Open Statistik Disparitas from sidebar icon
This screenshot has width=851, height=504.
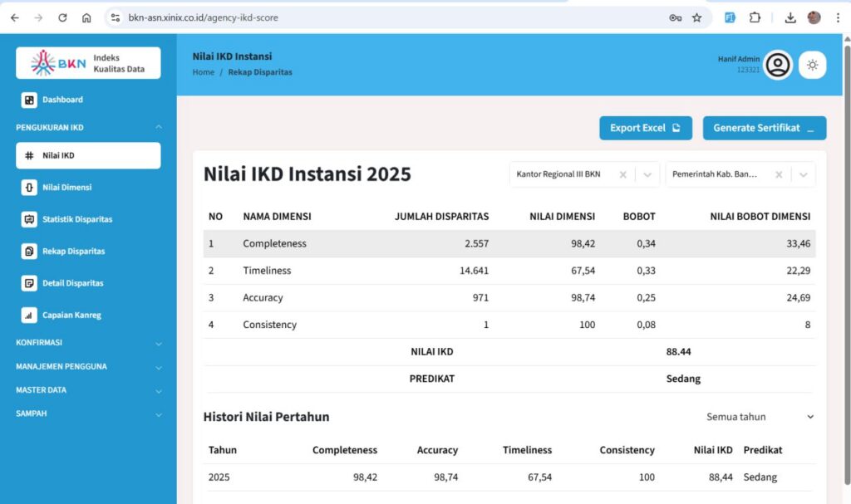pos(30,219)
